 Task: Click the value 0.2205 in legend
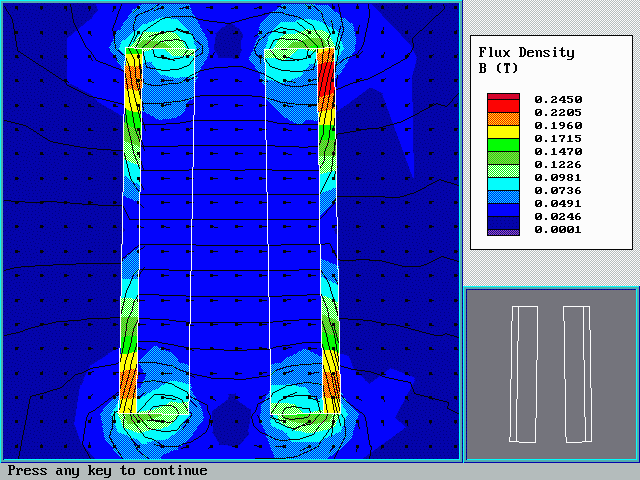558,113
